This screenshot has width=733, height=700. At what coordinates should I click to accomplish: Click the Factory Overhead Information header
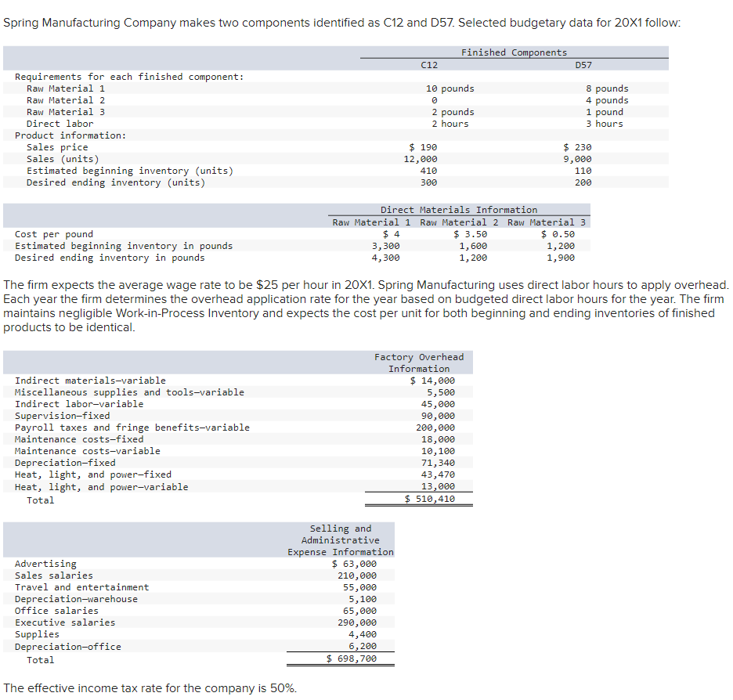pyautogui.click(x=419, y=363)
